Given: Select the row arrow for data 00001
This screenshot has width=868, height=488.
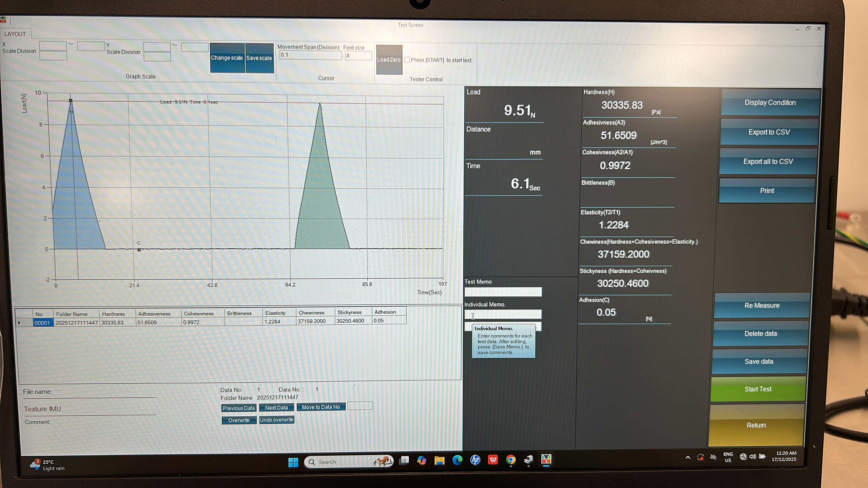Looking at the screenshot, I should [x=19, y=323].
